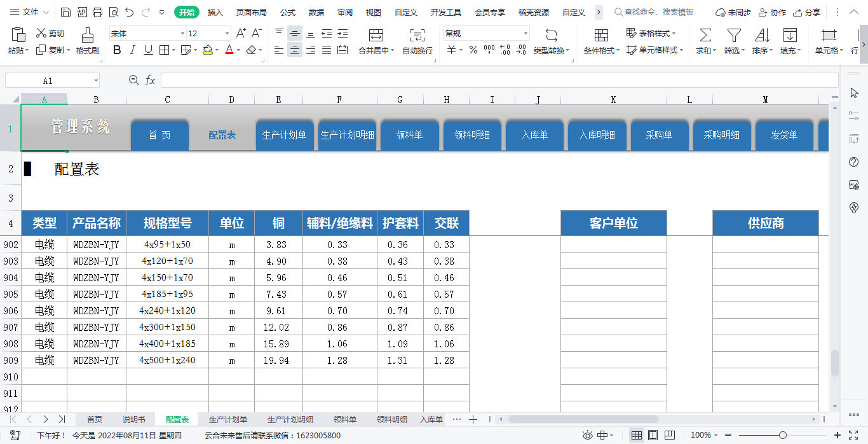Click the eye protection mode icon
The width and height of the screenshot is (868, 444).
point(588,435)
